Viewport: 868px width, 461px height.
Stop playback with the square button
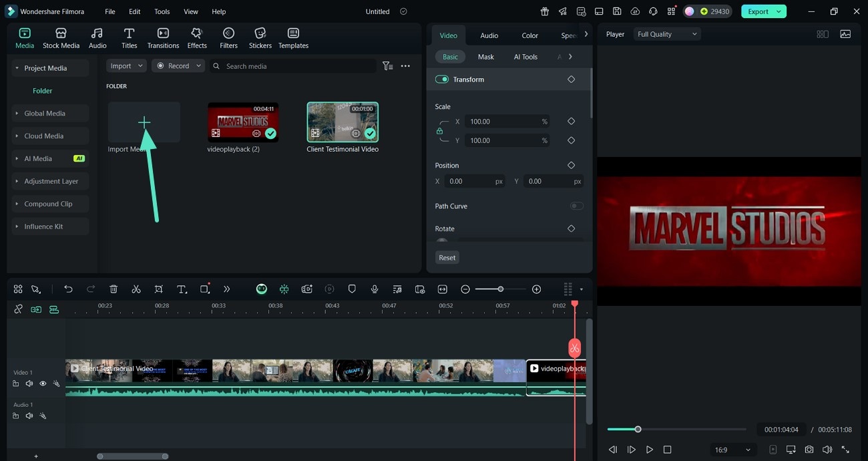pyautogui.click(x=667, y=450)
